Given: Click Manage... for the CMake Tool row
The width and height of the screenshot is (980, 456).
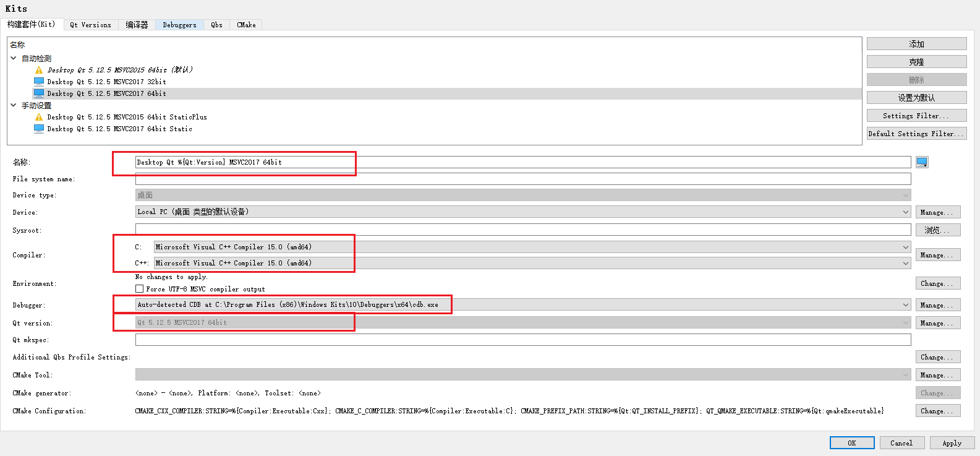Looking at the screenshot, I should click(938, 375).
